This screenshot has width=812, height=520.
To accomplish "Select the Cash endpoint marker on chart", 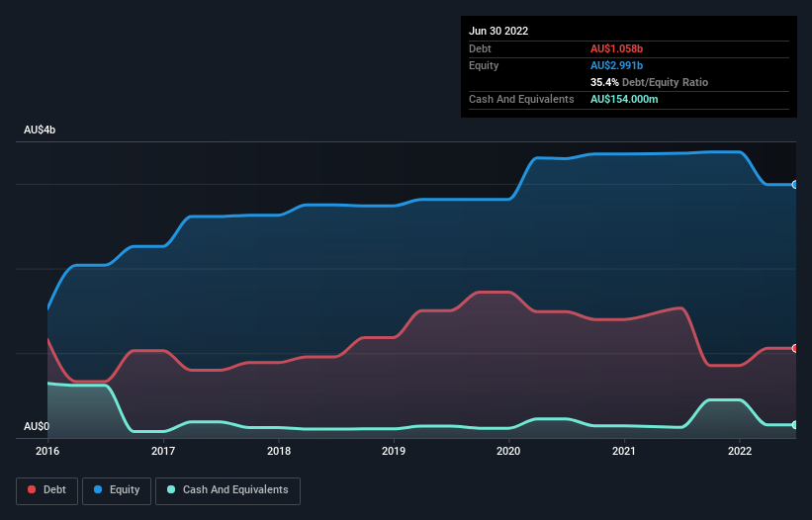I will coord(795,425).
